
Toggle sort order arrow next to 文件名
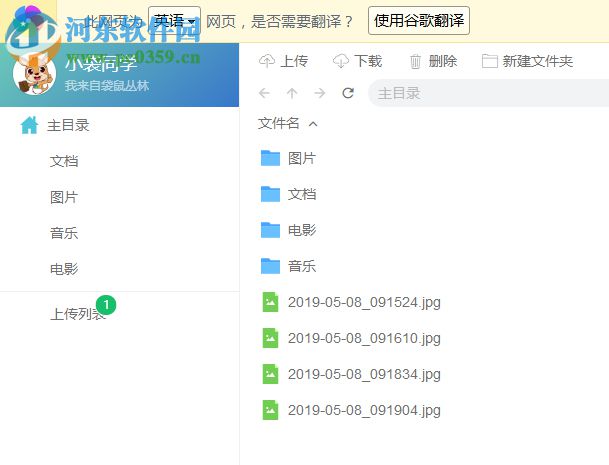point(313,124)
